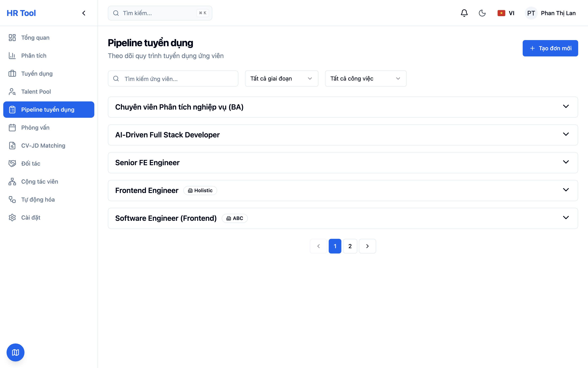Expand Software Engineer (Frontend) row chevron
This screenshot has width=588, height=368.
click(566, 218)
